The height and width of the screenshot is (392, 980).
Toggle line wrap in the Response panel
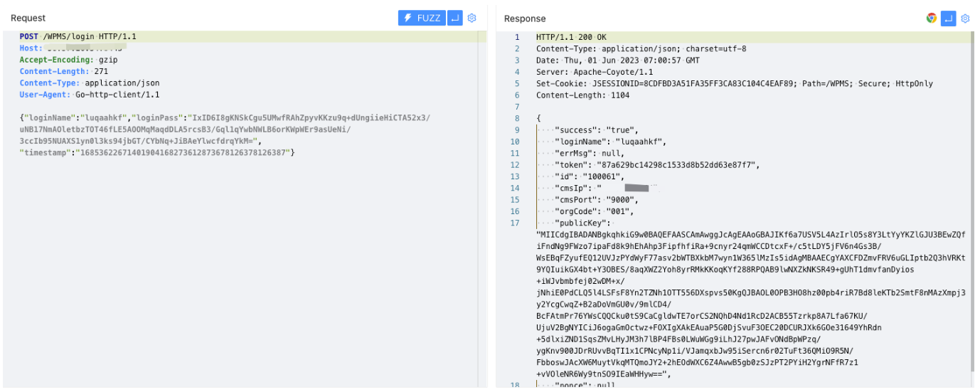click(948, 18)
